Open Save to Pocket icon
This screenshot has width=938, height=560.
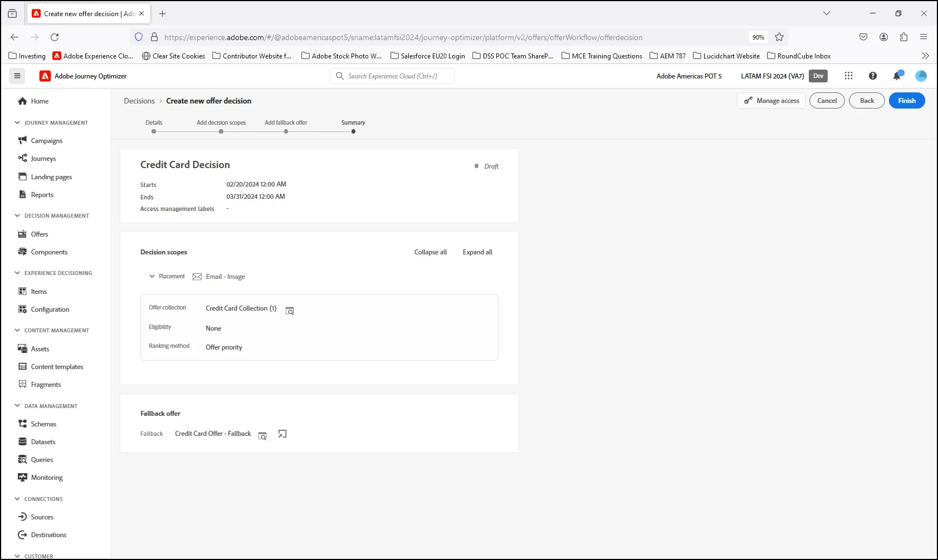click(863, 37)
